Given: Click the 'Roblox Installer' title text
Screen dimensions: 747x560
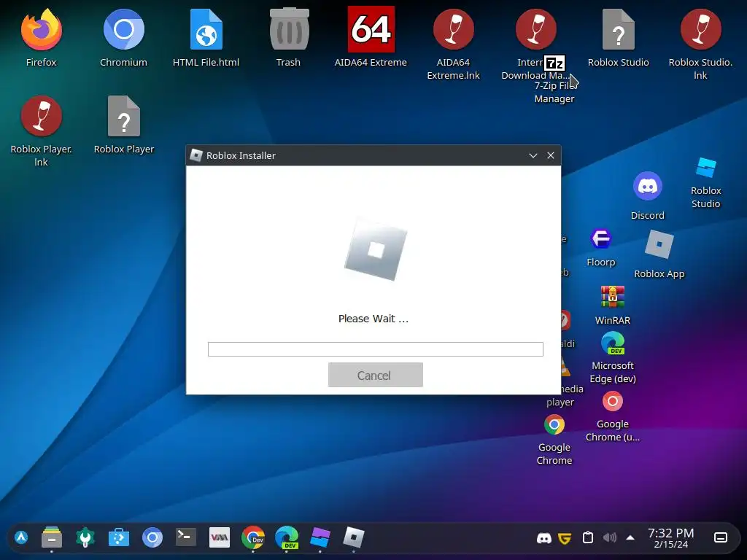Looking at the screenshot, I should pyautogui.click(x=241, y=156).
